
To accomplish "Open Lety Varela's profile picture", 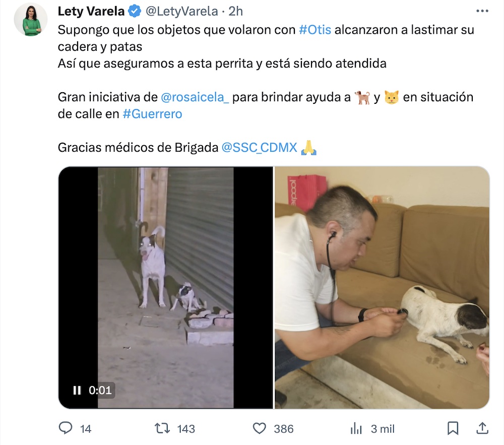I will [31, 19].
